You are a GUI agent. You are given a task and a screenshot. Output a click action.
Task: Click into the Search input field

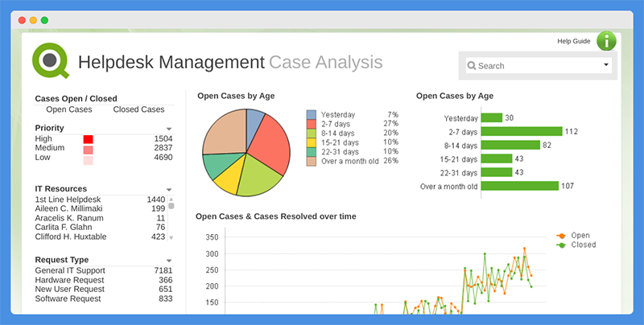539,66
